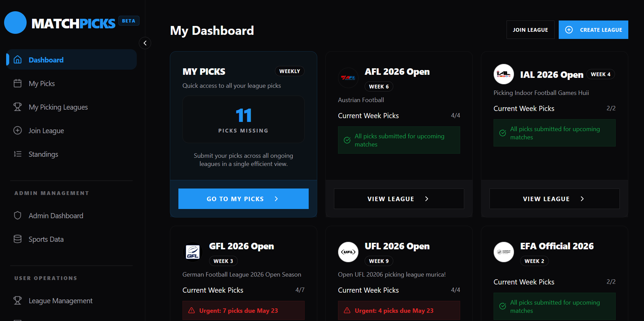This screenshot has height=321, width=644.
Task: Click the JOIN LEAGUE button at top
Action: click(530, 30)
